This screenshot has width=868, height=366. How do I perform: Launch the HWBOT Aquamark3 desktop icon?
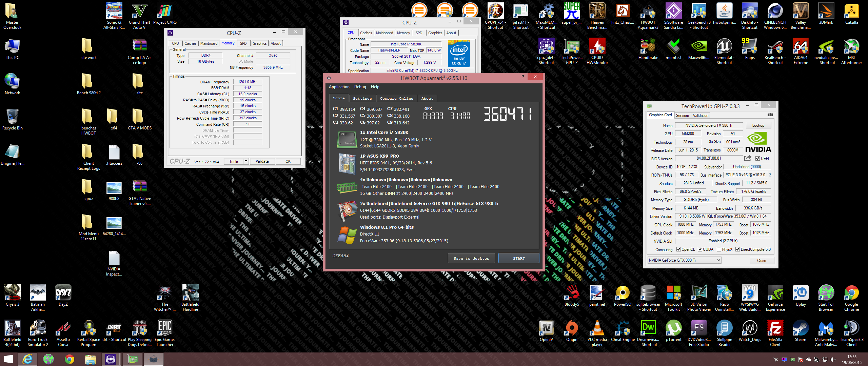(648, 16)
